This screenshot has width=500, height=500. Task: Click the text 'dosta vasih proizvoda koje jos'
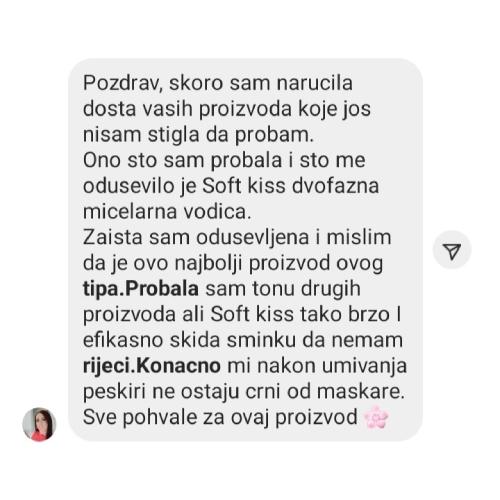click(x=227, y=109)
